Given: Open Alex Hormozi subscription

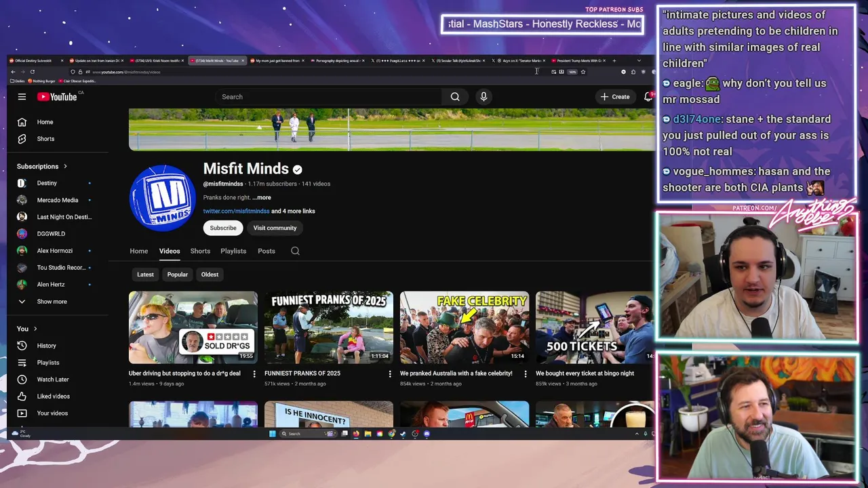Looking at the screenshot, I should [57, 251].
